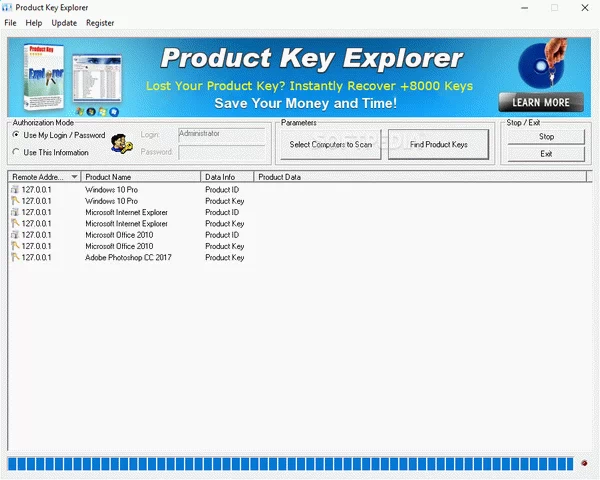Open the Update menu

pyautogui.click(x=64, y=23)
